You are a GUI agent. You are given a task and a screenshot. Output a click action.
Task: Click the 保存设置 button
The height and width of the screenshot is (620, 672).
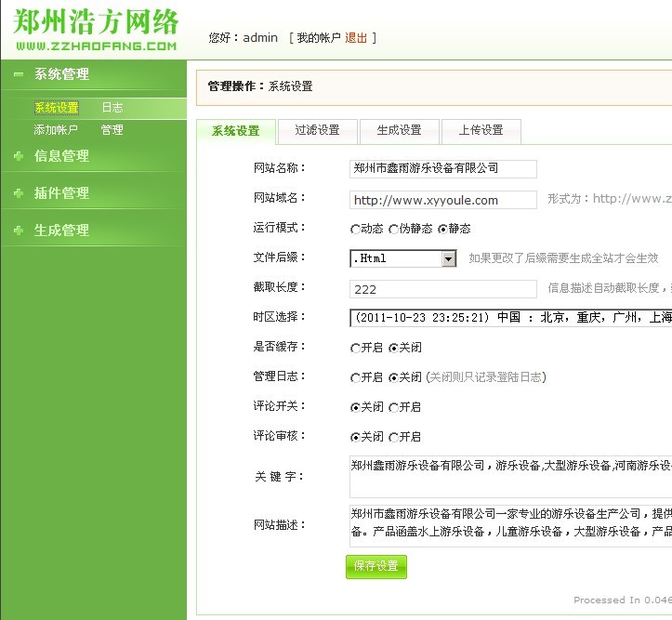point(376,566)
